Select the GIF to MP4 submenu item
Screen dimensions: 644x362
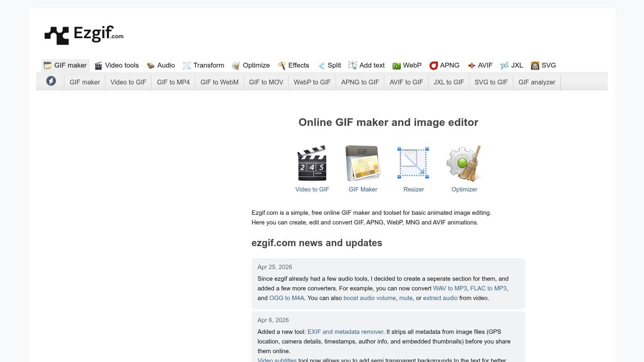(x=173, y=82)
